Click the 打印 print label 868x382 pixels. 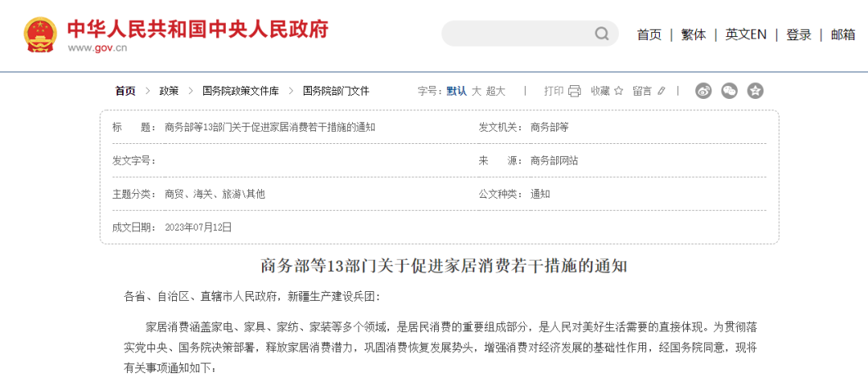(x=554, y=92)
